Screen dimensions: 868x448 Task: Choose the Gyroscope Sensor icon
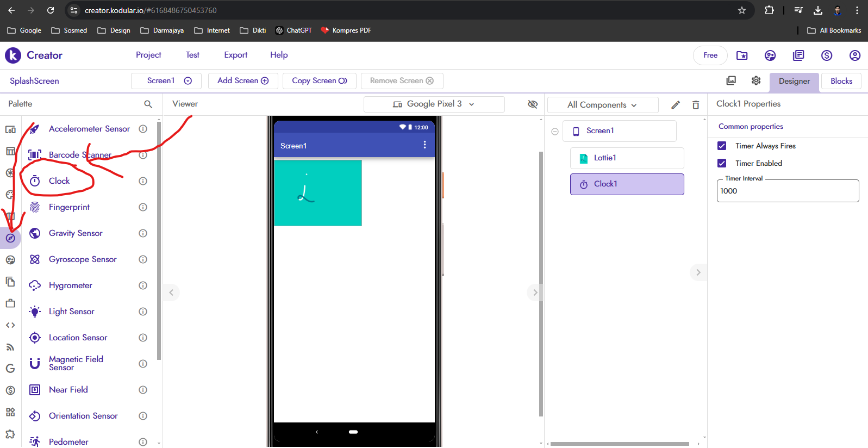35,259
